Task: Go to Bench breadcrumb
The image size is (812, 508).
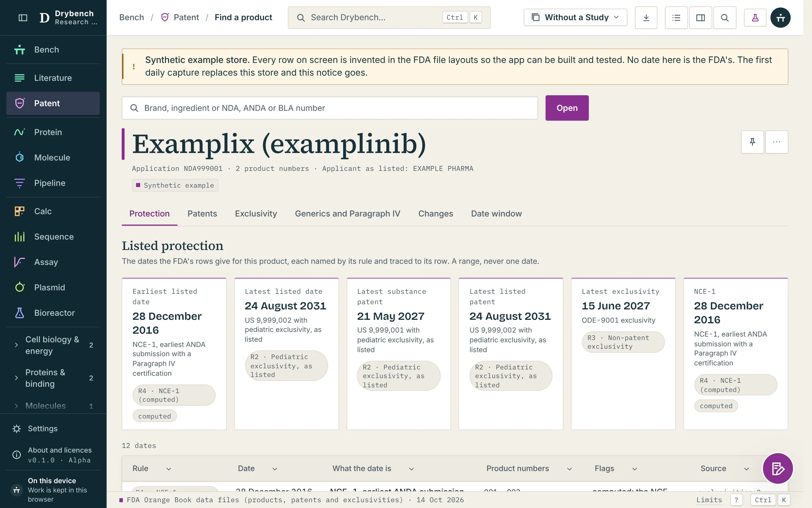Action: point(131,18)
